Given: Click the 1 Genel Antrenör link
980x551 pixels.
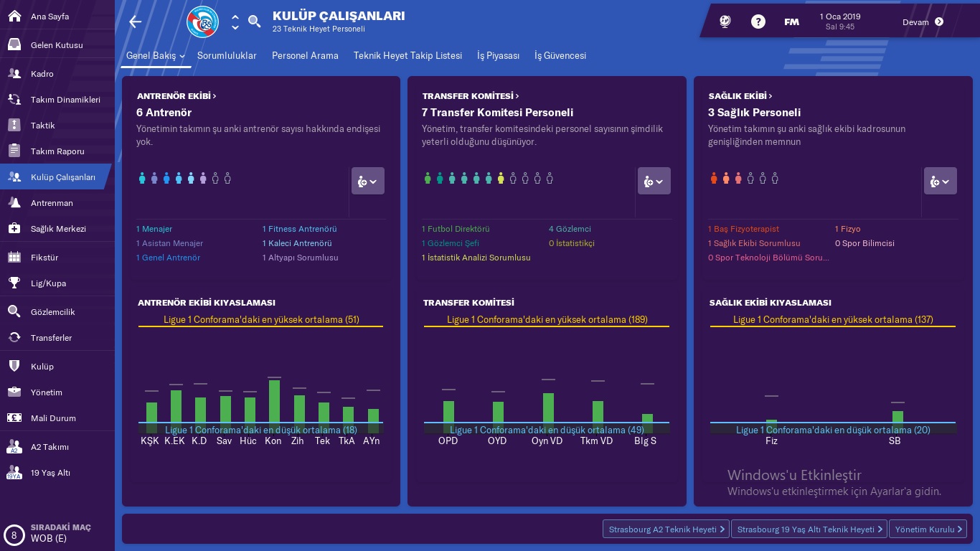Looking at the screenshot, I should [168, 258].
